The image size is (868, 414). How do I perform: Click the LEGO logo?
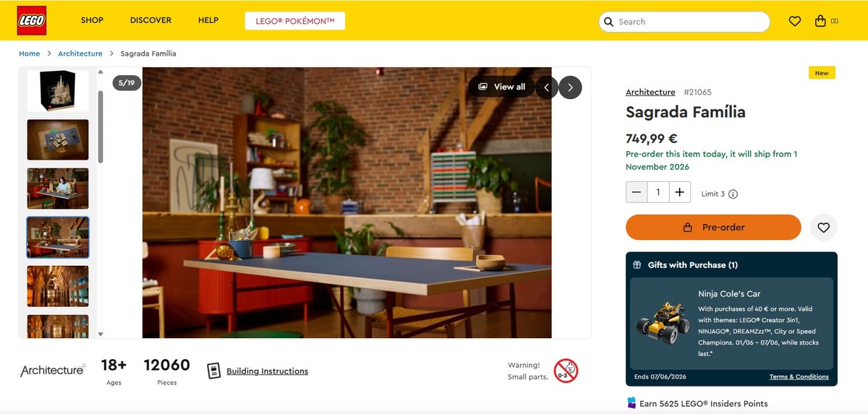[32, 20]
